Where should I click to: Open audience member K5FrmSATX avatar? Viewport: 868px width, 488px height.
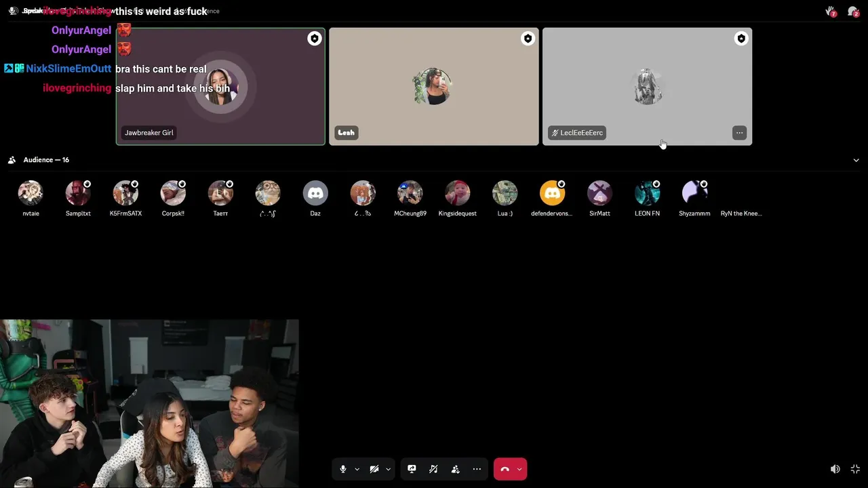point(125,193)
